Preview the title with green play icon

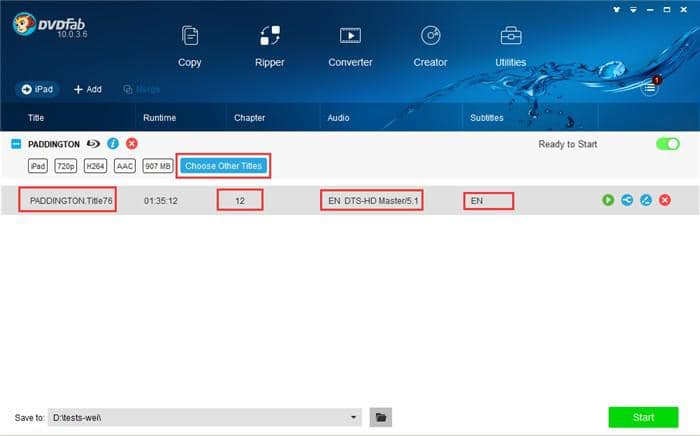click(x=608, y=200)
